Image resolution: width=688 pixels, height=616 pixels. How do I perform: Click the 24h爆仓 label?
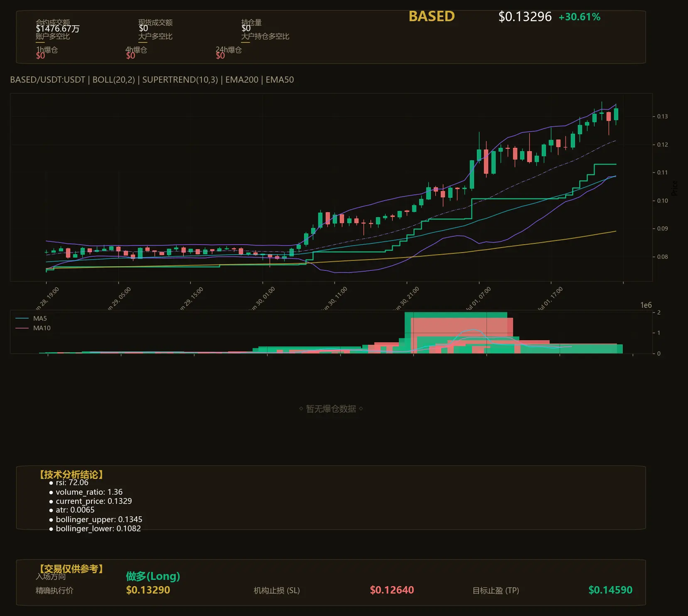pos(229,50)
